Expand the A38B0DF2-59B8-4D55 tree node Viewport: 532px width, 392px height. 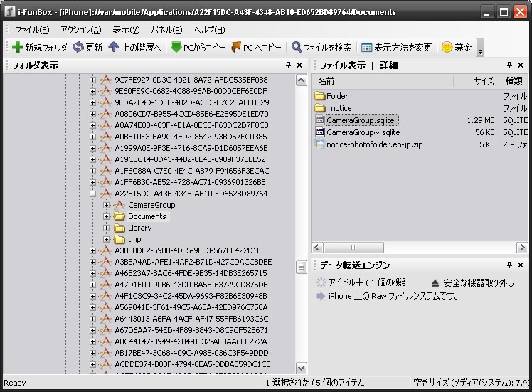[x=92, y=251]
